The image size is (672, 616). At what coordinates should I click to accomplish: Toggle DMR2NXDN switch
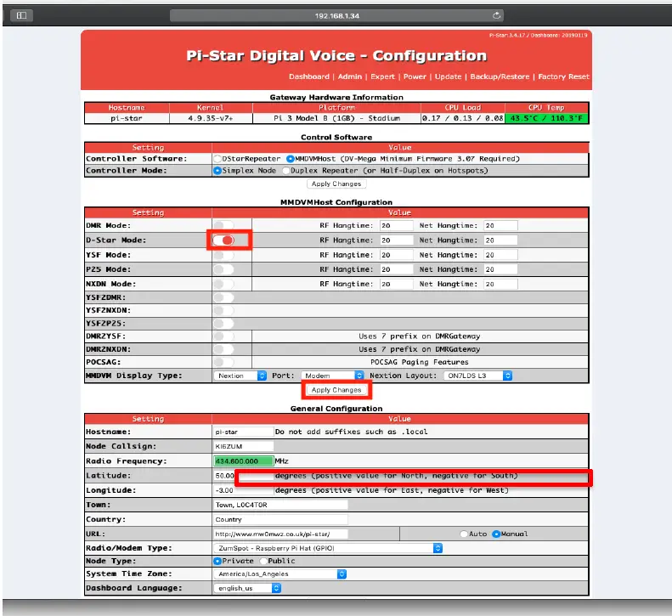point(223,349)
